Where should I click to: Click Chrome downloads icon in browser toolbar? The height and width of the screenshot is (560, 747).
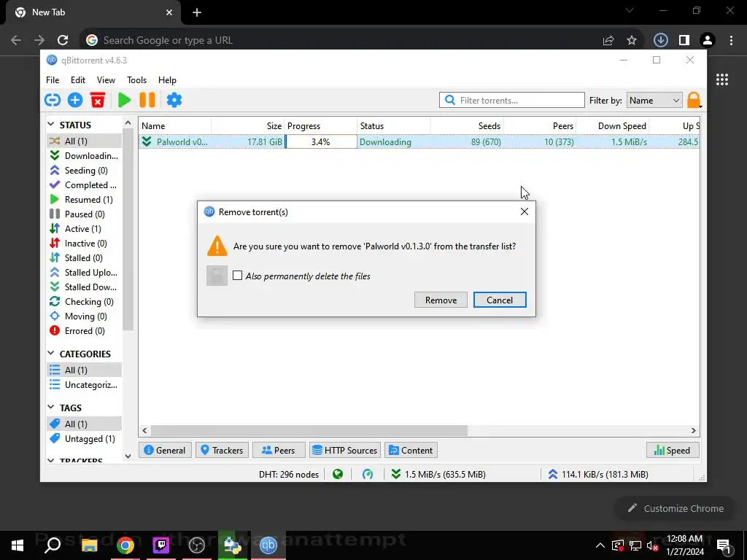click(x=660, y=40)
